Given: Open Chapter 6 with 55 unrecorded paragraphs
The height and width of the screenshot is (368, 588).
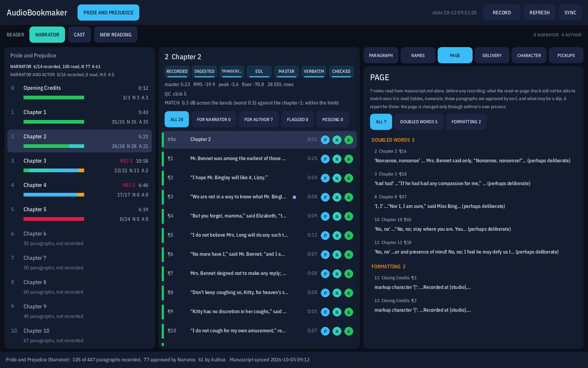Looking at the screenshot, I should (x=79, y=238).
